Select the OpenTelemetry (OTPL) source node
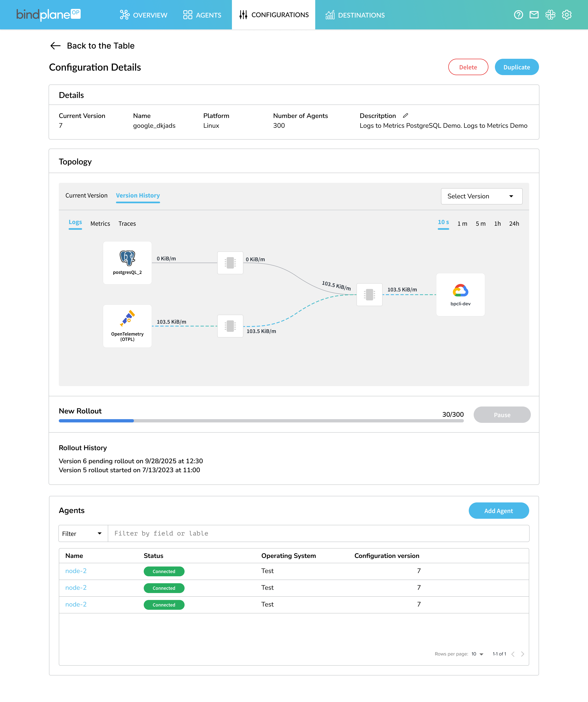 click(127, 326)
